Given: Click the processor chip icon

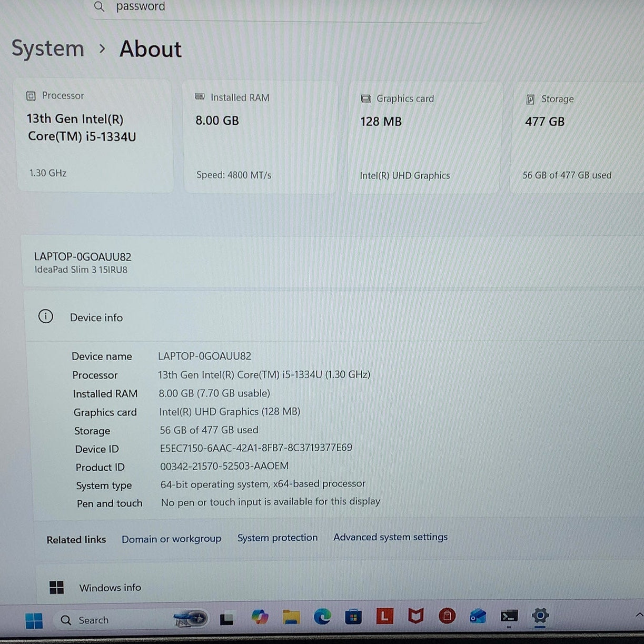Looking at the screenshot, I should (x=31, y=96).
